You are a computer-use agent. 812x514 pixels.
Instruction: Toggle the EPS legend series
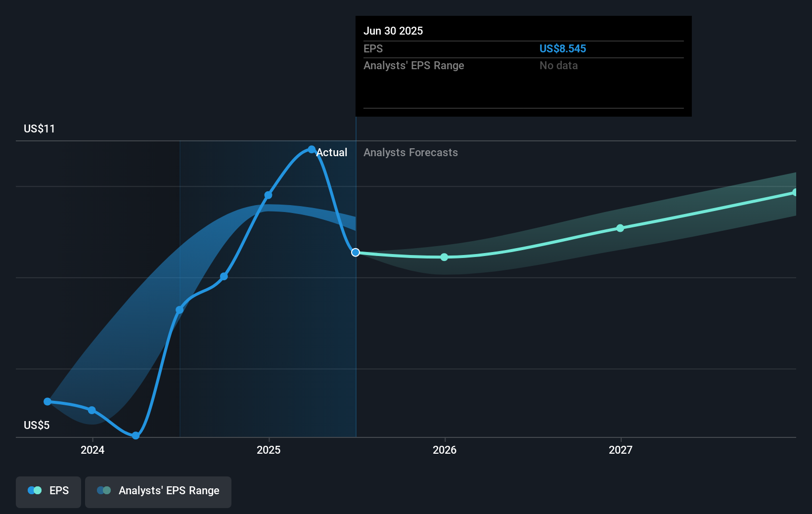(x=48, y=492)
